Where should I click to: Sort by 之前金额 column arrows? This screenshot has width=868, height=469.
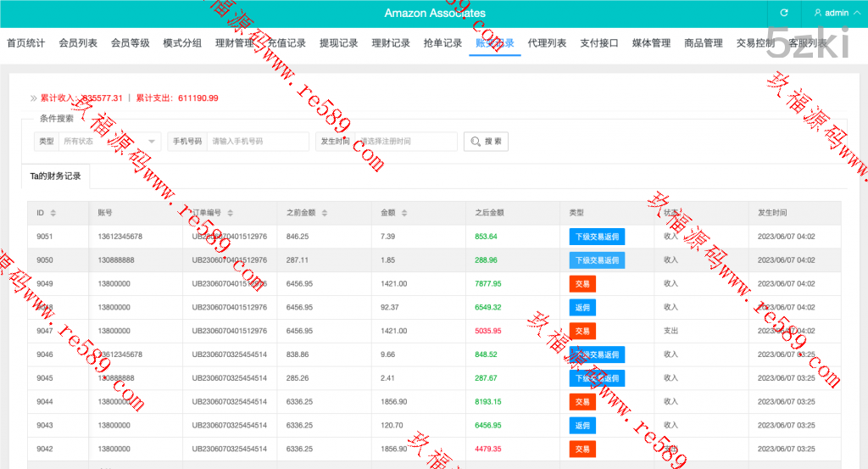pyautogui.click(x=324, y=213)
